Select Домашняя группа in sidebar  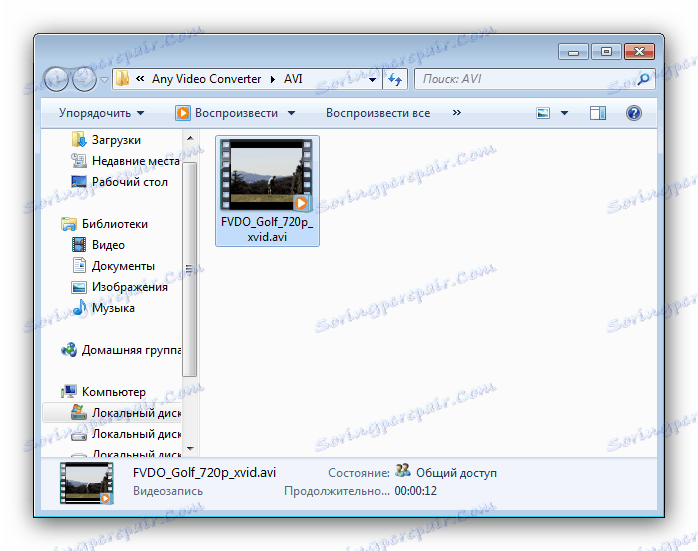131,350
